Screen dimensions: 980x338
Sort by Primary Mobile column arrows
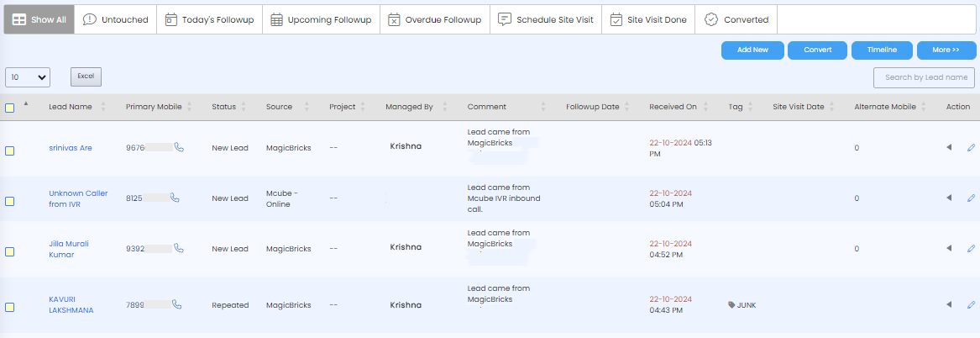click(x=190, y=107)
